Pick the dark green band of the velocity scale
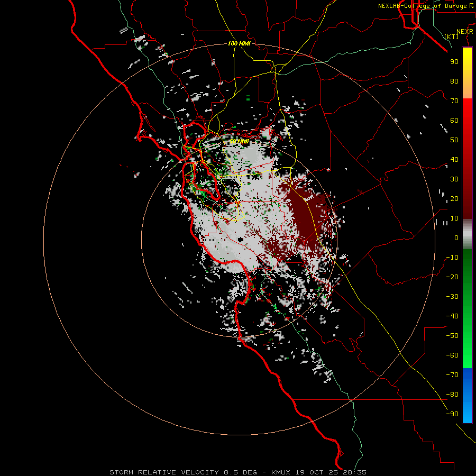Screen dimensions: 476x476 (x=467, y=267)
